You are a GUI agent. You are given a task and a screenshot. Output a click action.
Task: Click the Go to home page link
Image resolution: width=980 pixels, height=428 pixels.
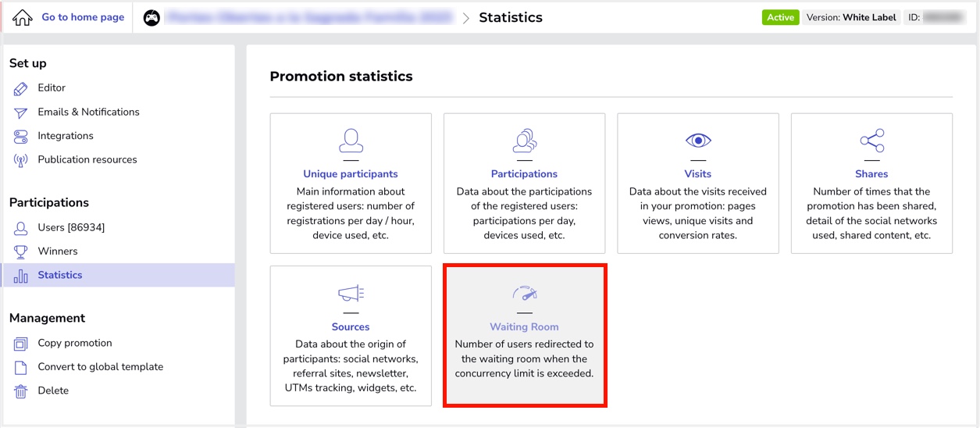pyautogui.click(x=83, y=17)
